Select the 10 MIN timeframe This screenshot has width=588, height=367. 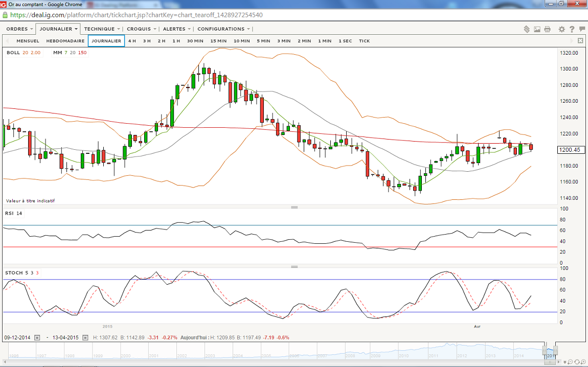tap(241, 41)
